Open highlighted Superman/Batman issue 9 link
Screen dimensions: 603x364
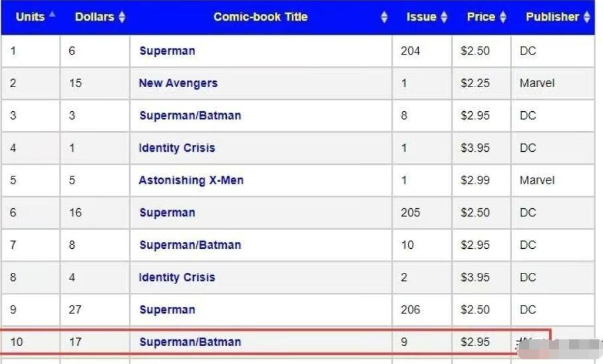190,342
